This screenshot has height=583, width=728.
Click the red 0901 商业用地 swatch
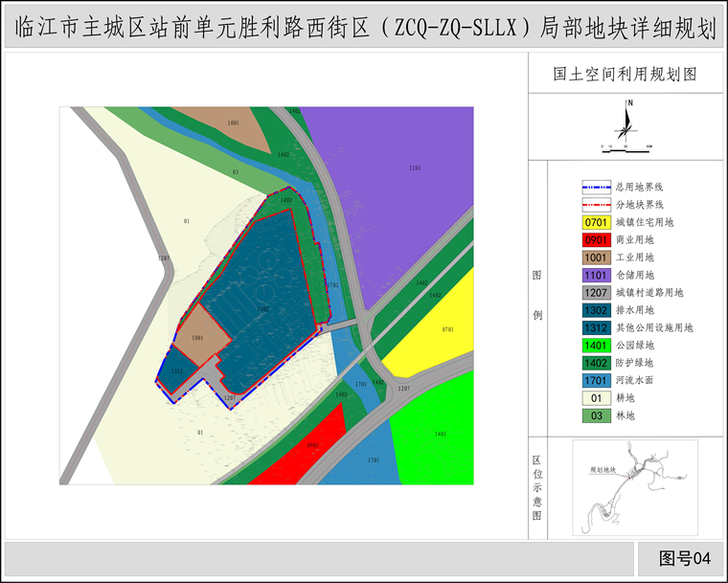point(595,240)
